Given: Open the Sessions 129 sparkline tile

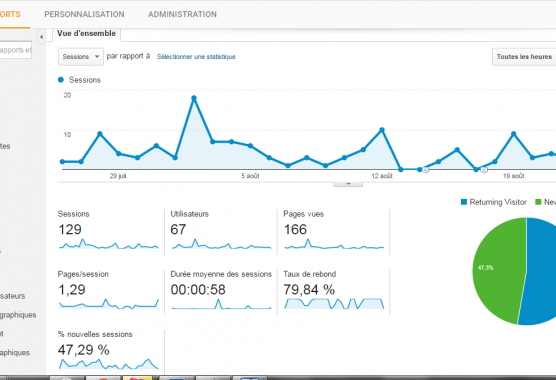Looking at the screenshot, I should (x=109, y=230).
